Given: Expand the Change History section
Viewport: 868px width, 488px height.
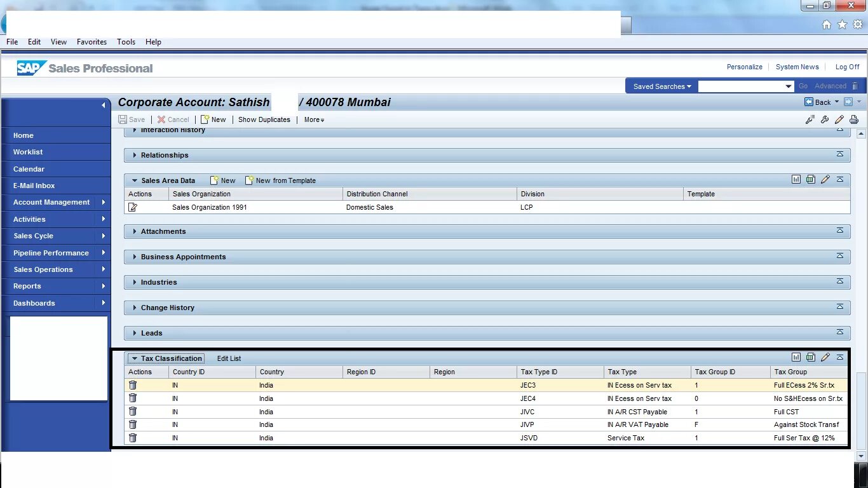Looking at the screenshot, I should (135, 308).
